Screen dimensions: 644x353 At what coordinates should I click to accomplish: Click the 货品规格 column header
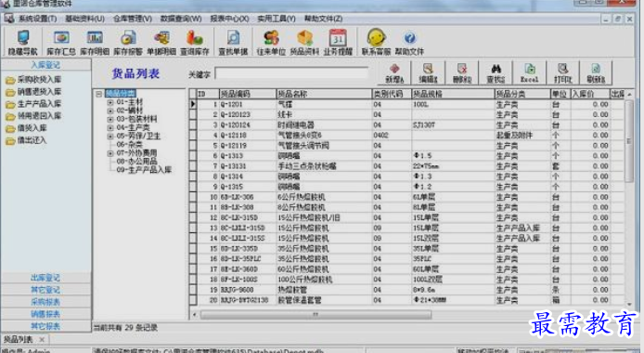tap(453, 94)
